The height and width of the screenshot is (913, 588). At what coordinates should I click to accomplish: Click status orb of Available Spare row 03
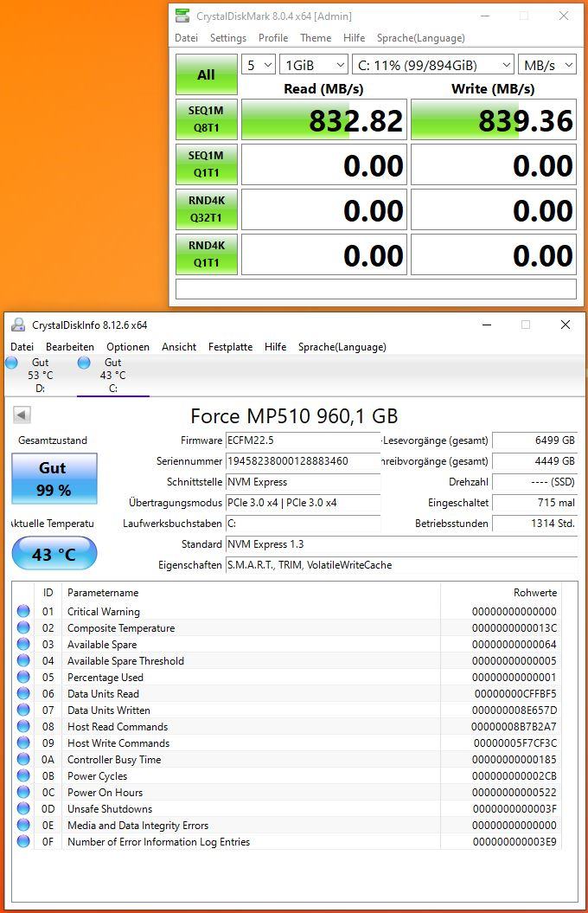click(x=23, y=644)
